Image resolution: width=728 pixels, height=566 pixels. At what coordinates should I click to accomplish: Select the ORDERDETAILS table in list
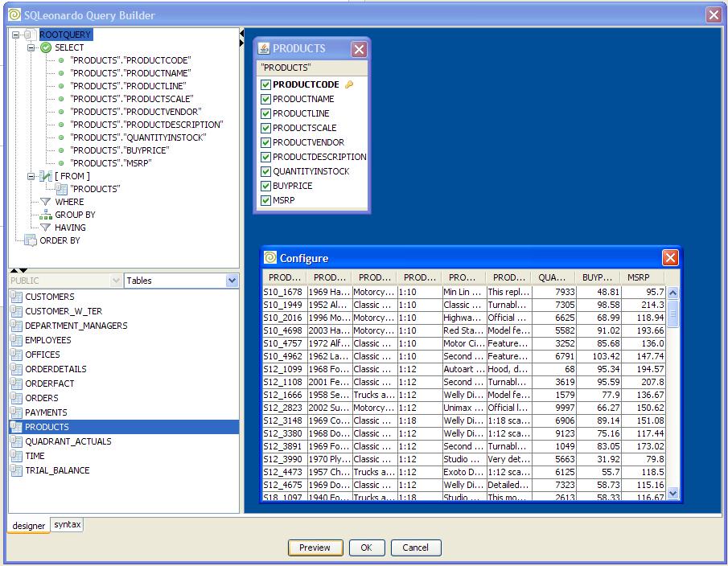[x=56, y=369]
